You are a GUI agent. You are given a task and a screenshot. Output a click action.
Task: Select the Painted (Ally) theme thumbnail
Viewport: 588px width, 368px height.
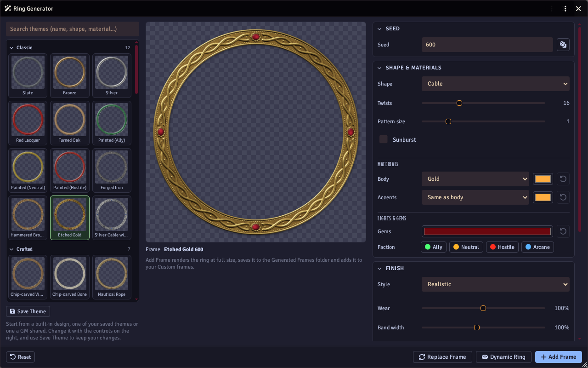click(x=112, y=123)
